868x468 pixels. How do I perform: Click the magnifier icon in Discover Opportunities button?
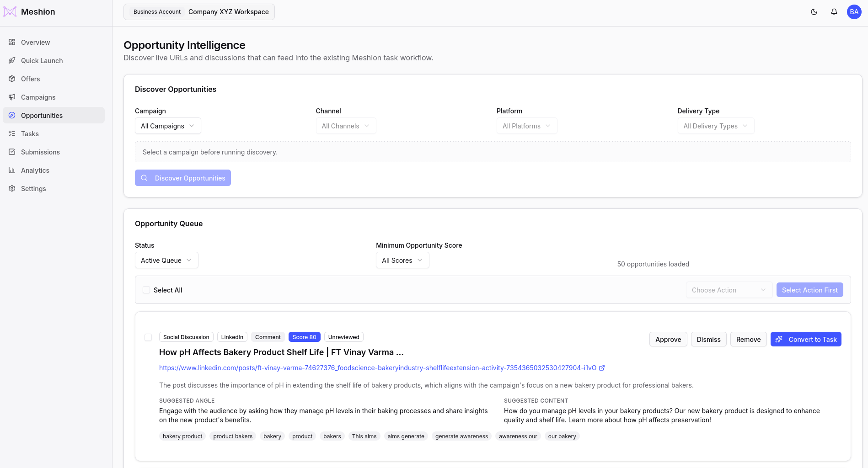144,178
